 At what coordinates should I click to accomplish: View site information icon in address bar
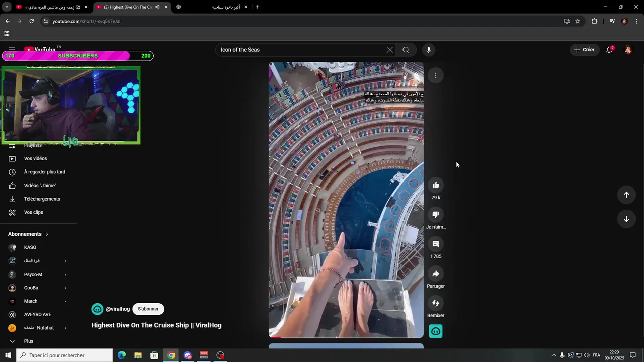(46, 21)
